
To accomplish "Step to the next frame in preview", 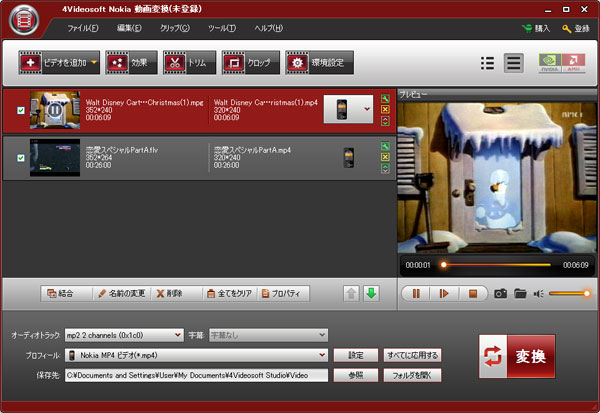I will tap(444, 294).
